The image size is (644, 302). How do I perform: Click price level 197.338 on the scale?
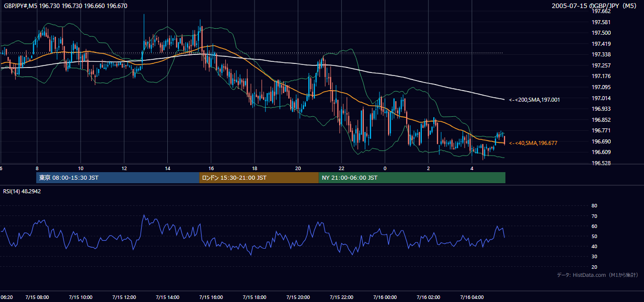pyautogui.click(x=601, y=54)
